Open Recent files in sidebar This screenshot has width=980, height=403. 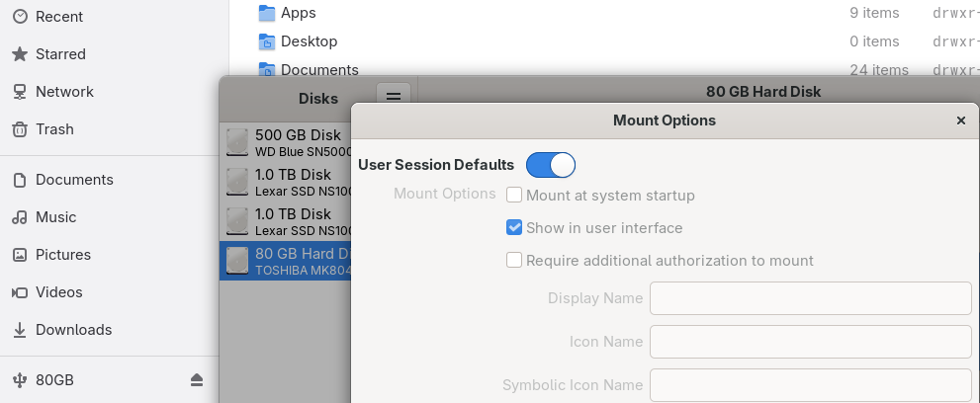59,17
